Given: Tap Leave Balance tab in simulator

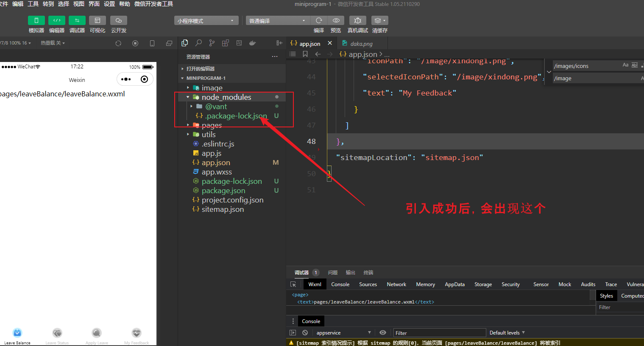Looking at the screenshot, I should (17, 336).
